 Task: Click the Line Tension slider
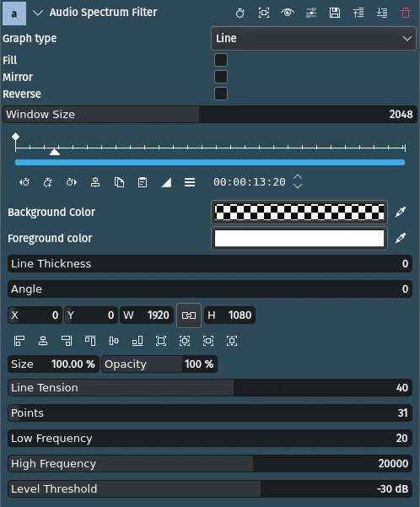[x=210, y=387]
